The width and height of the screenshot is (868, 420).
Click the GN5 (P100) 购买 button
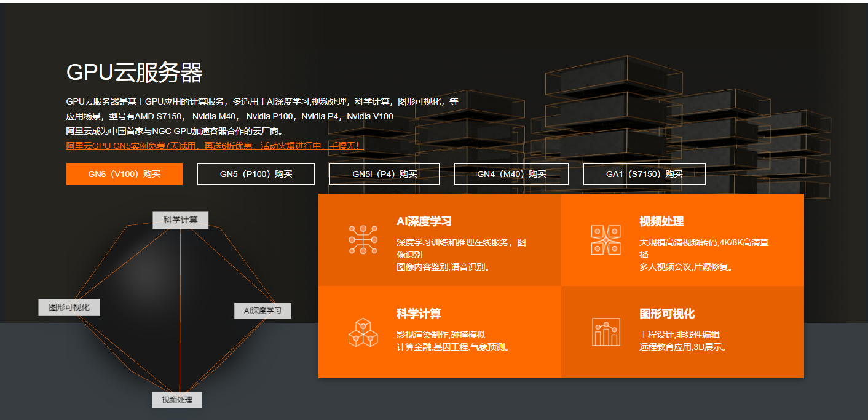coord(256,174)
